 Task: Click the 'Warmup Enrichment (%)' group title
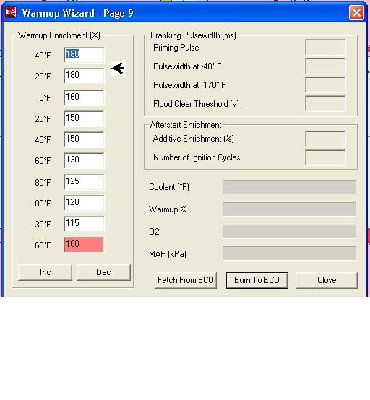click(59, 35)
